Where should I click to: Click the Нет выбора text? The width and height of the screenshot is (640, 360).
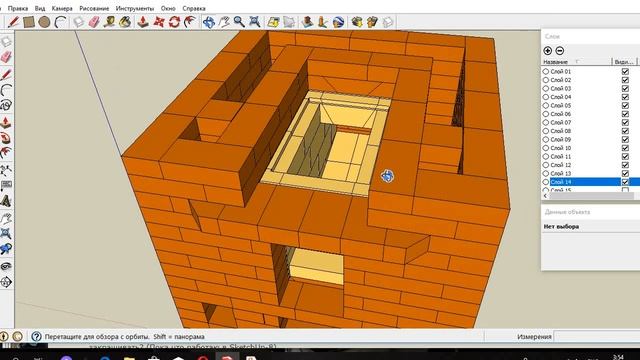click(561, 227)
